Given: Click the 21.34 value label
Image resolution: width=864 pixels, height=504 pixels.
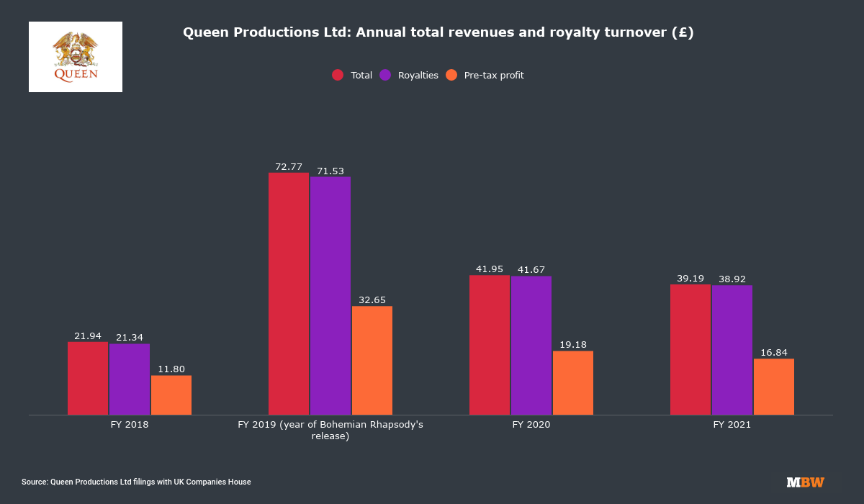Looking at the screenshot, I should [130, 337].
